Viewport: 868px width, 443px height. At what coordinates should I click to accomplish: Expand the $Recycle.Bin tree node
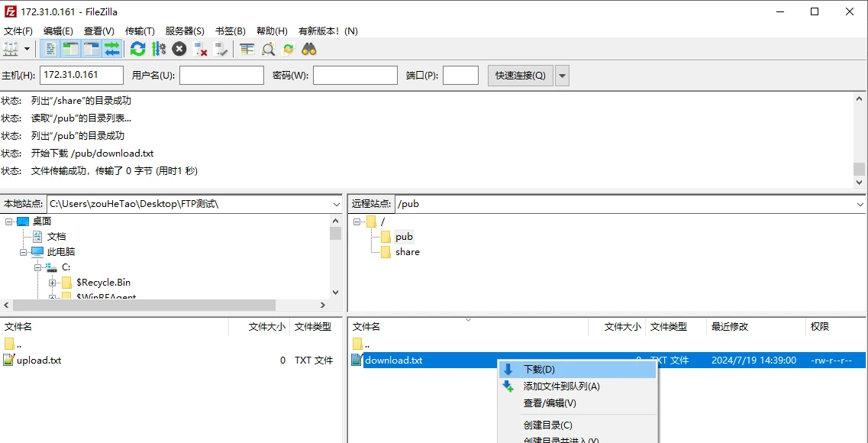(x=53, y=283)
